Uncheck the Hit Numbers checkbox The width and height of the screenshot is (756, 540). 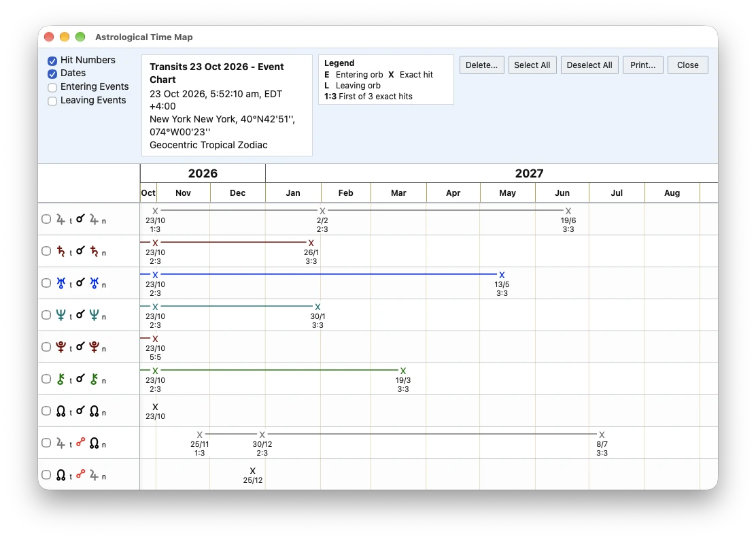52,61
